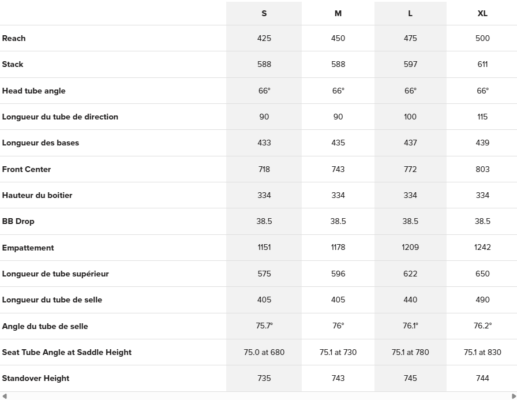Click the left scroll arrow at bottom
Viewport: 517px width, 400px height.
pyautogui.click(x=4, y=396)
